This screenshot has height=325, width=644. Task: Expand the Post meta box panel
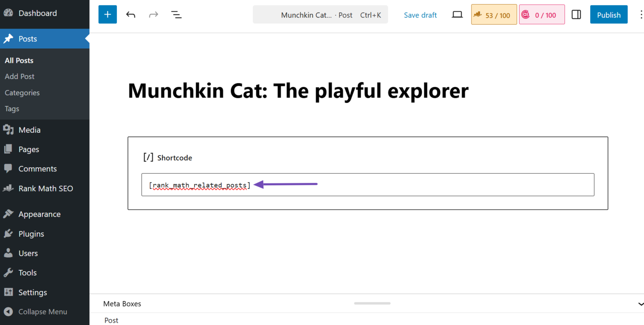pyautogui.click(x=111, y=320)
